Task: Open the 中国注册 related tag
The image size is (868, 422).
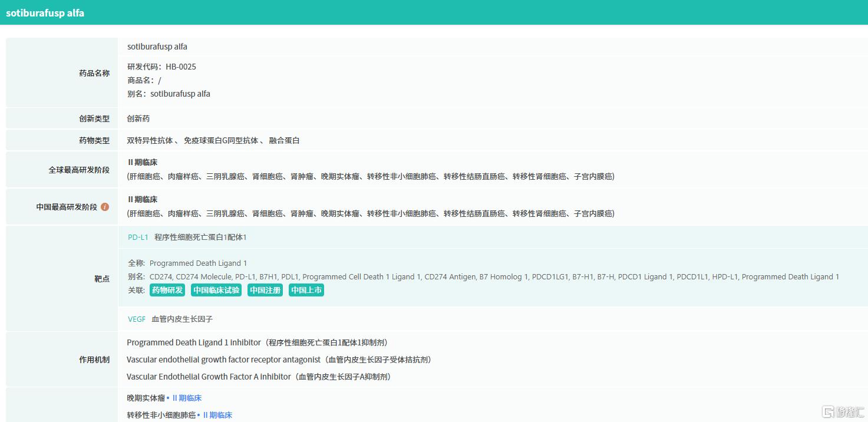Action: (265, 290)
